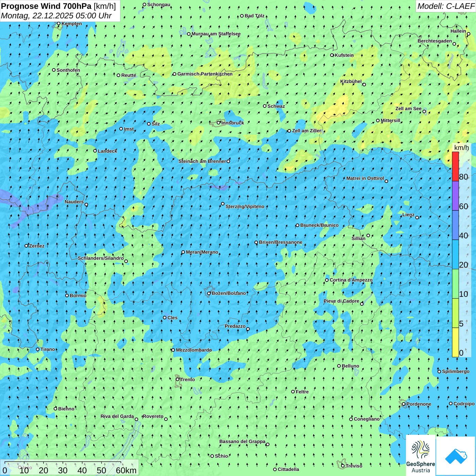Viewport: 476px width, 476px height.
Task: Click the 'Nauders' label
Action: point(74,202)
